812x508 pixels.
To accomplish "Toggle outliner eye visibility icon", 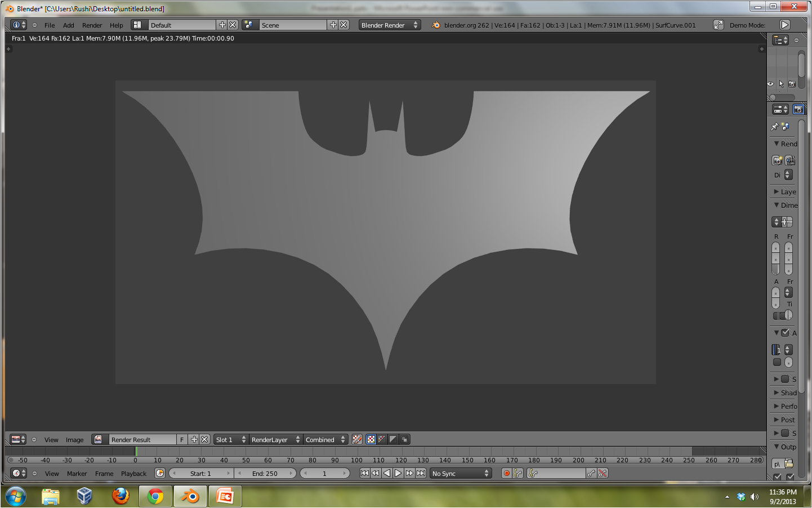I will coord(770,84).
